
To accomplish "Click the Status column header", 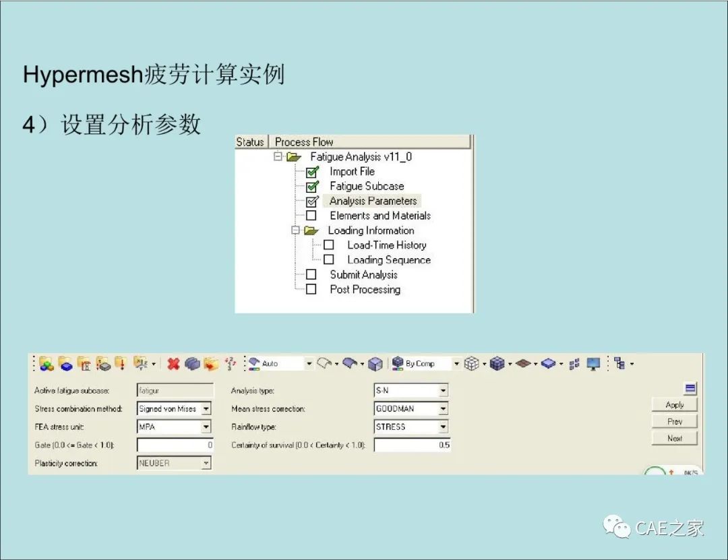I will pos(251,142).
